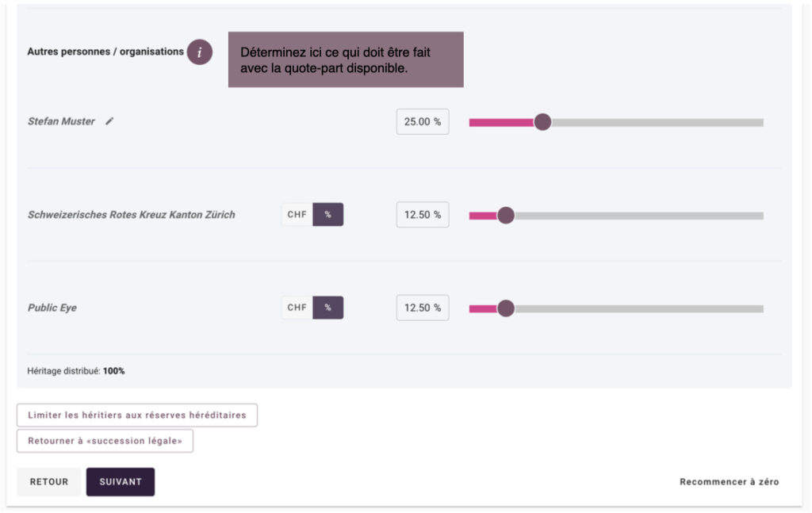Click the Rotes Kreuz 12.50 % field
The image size is (812, 513).
[422, 215]
